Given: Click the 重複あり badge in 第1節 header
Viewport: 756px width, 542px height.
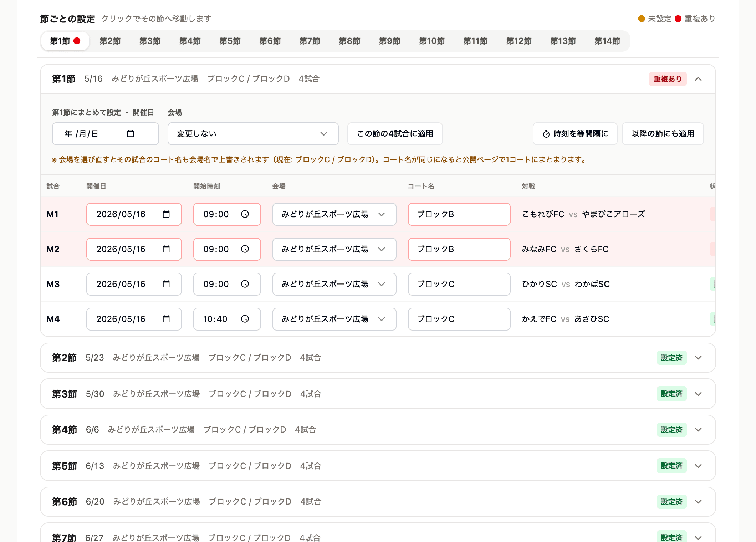Looking at the screenshot, I should click(x=668, y=79).
